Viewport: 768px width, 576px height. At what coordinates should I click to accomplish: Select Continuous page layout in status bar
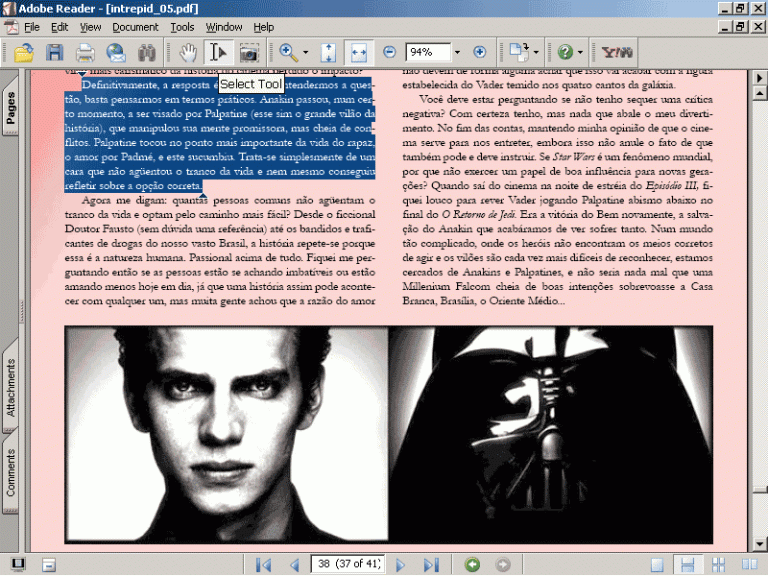[x=687, y=565]
